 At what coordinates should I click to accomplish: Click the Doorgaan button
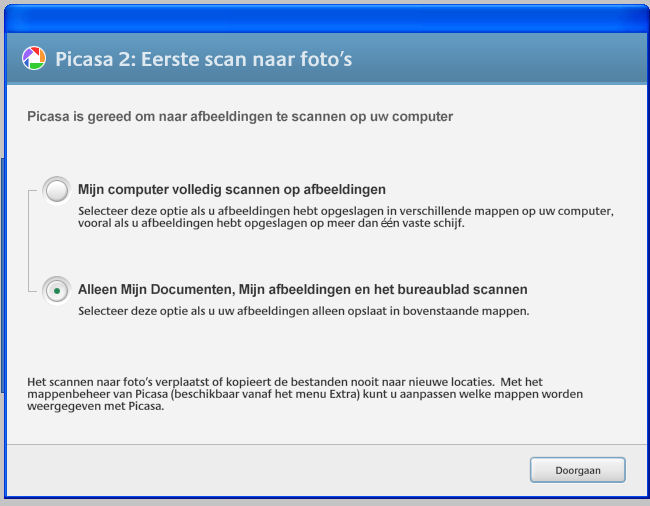click(577, 470)
